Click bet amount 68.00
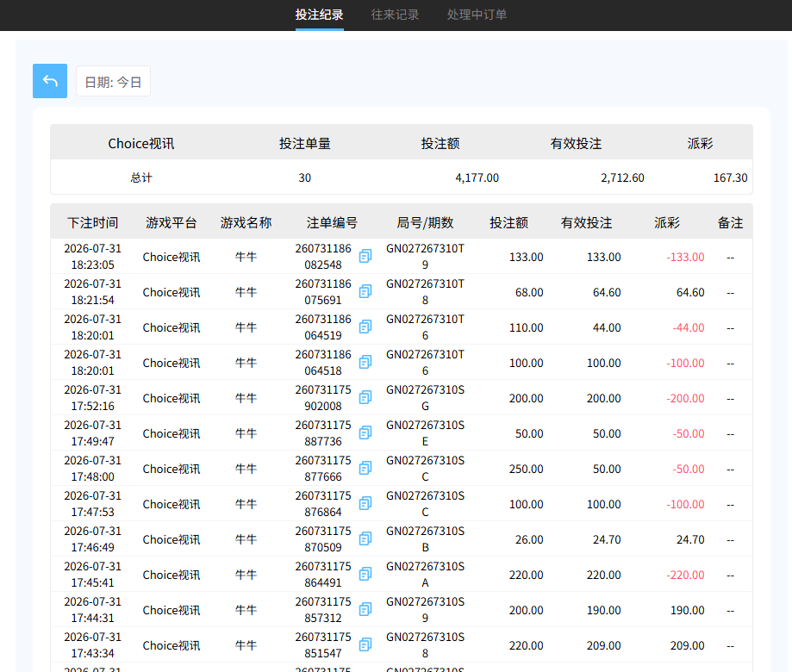The image size is (792, 672). pyautogui.click(x=529, y=292)
